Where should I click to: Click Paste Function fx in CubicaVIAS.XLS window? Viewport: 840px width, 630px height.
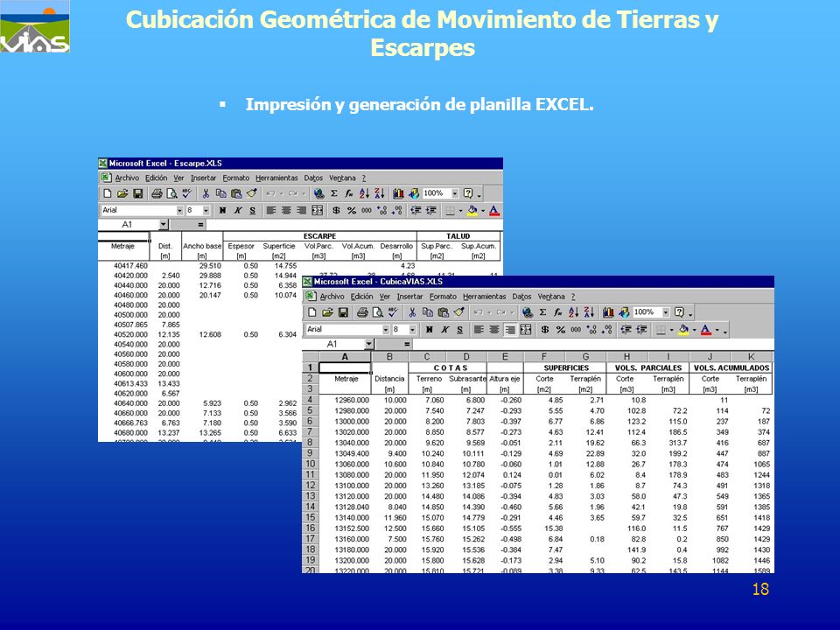click(557, 312)
